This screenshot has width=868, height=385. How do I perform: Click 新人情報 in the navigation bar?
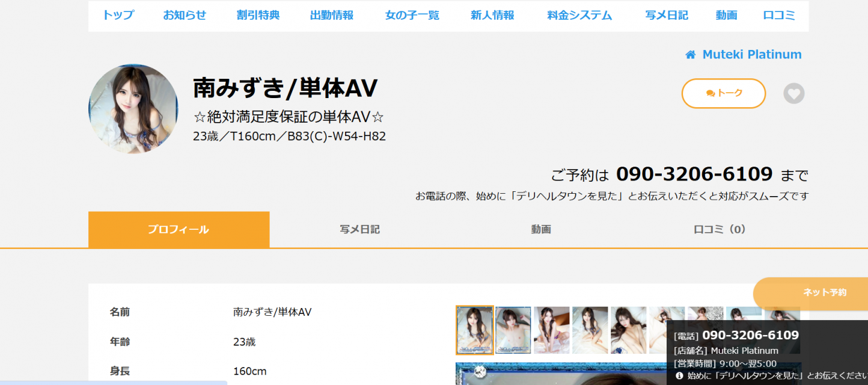pyautogui.click(x=492, y=16)
